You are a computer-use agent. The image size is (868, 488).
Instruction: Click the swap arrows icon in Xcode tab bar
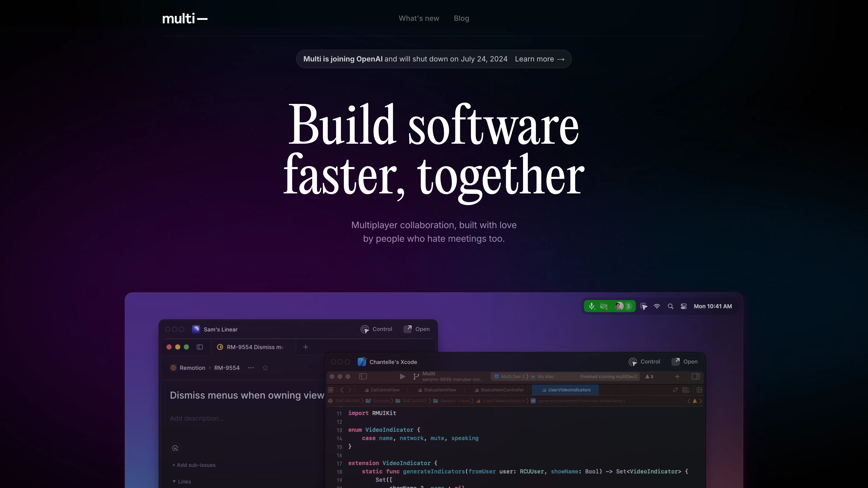675,390
